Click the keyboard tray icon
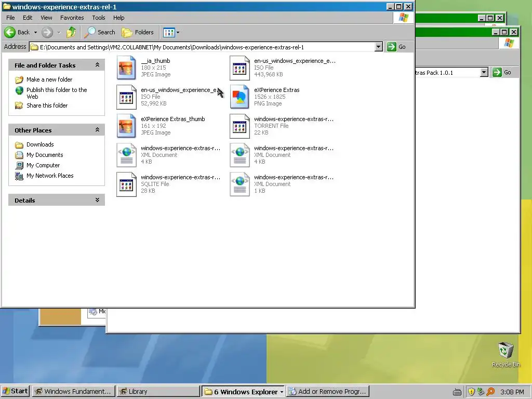This screenshot has height=399, width=532. pos(457,392)
